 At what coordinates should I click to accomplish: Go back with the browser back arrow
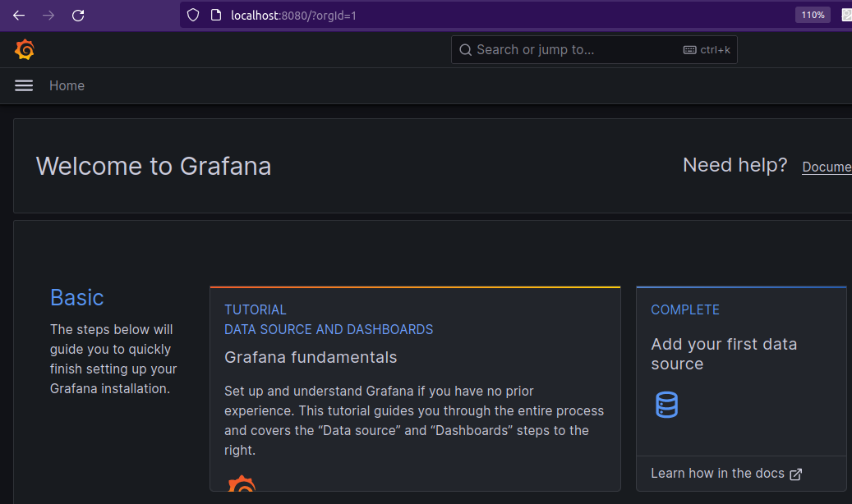pyautogui.click(x=19, y=16)
